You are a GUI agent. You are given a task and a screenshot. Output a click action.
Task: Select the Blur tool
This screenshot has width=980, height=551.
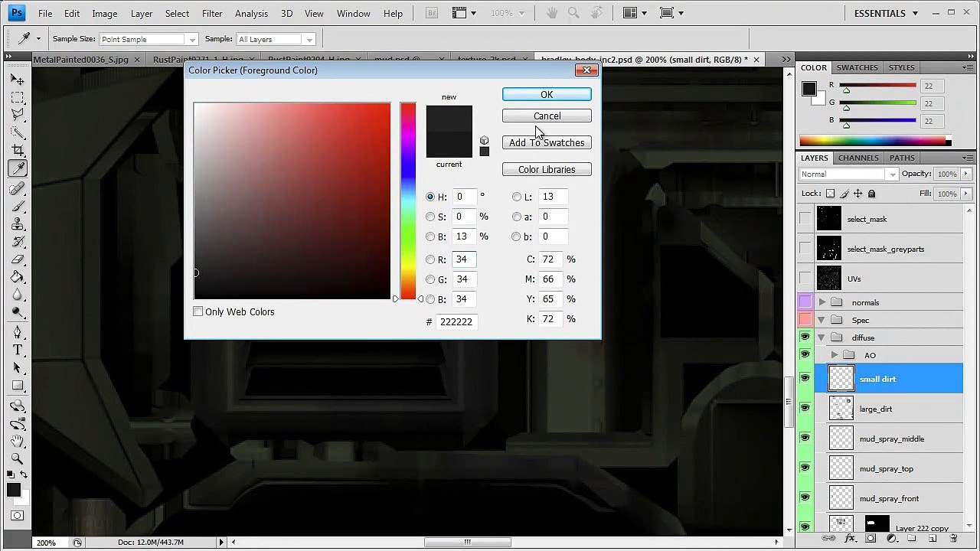18,295
